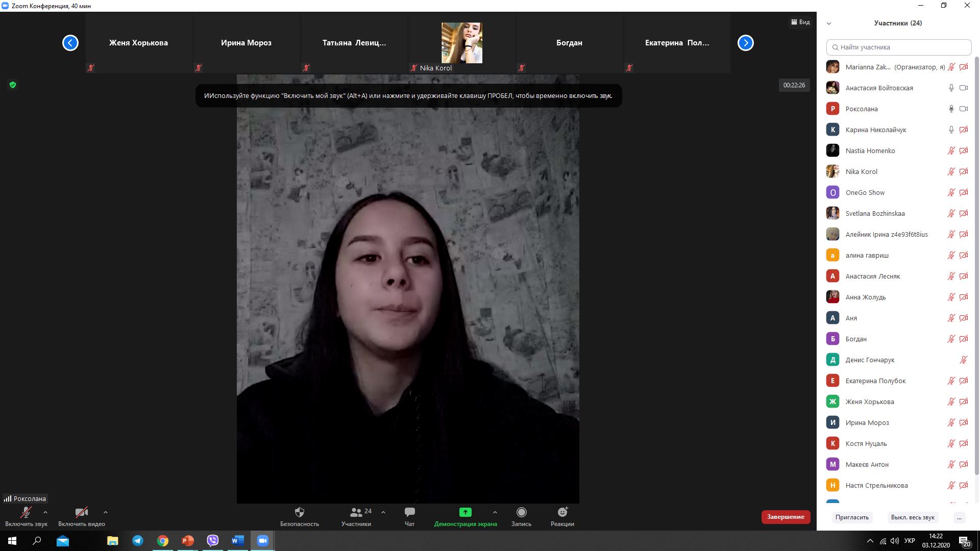
Task: Toggle the Участники participants panel button
Action: click(357, 516)
